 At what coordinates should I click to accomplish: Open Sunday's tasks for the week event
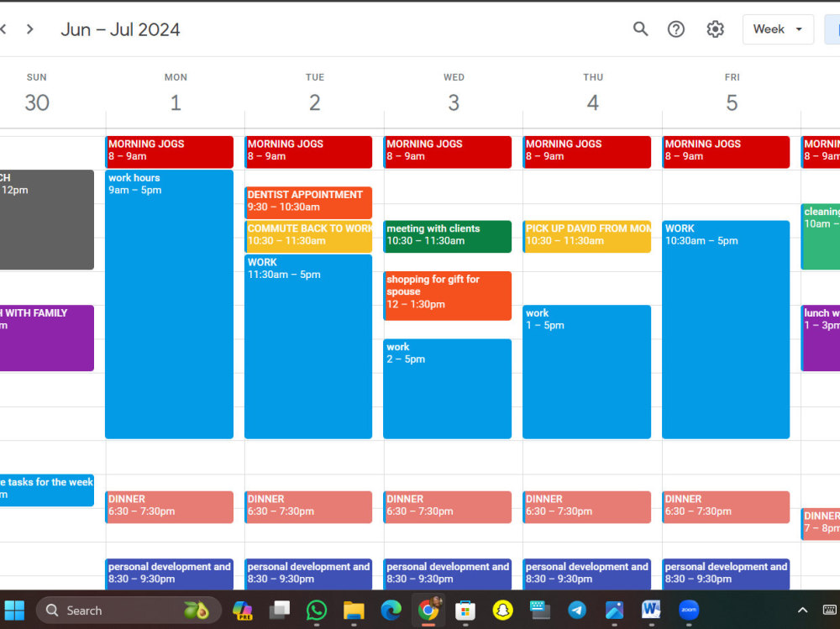46,490
